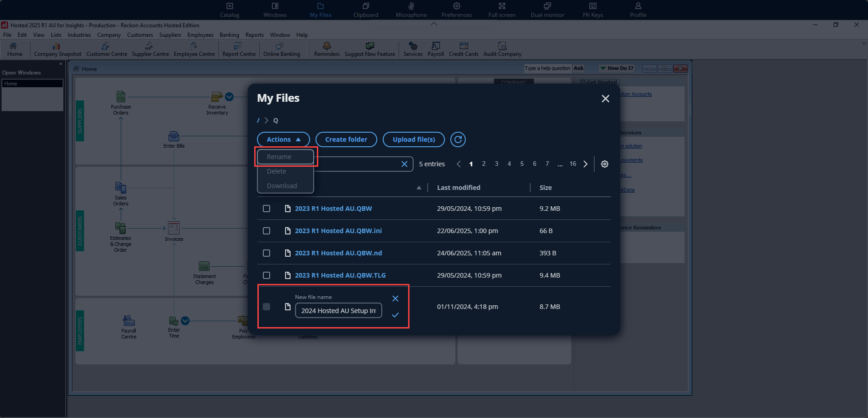Open the Windows switcher icon
Image resolution: width=868 pixels, height=418 pixels.
tap(275, 10)
